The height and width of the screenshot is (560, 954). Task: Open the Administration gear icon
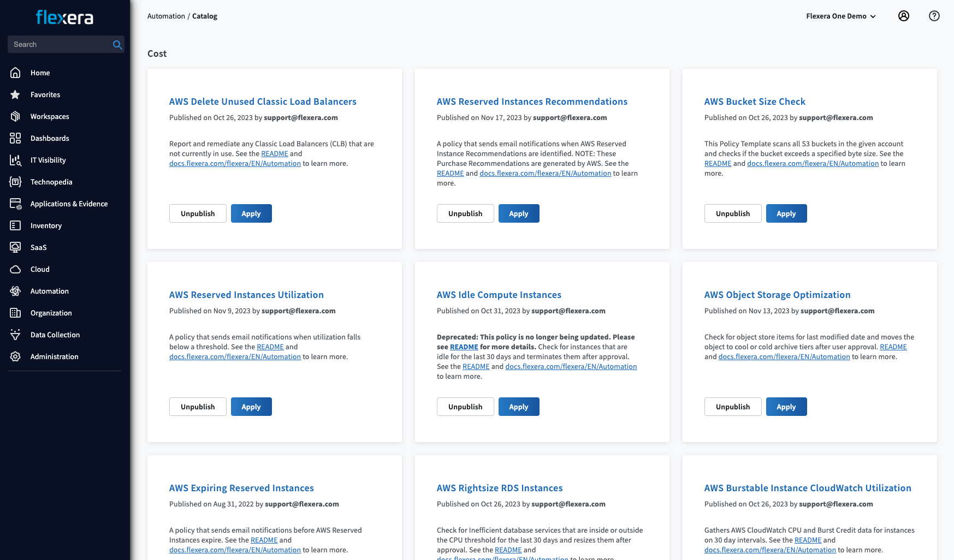tap(15, 356)
